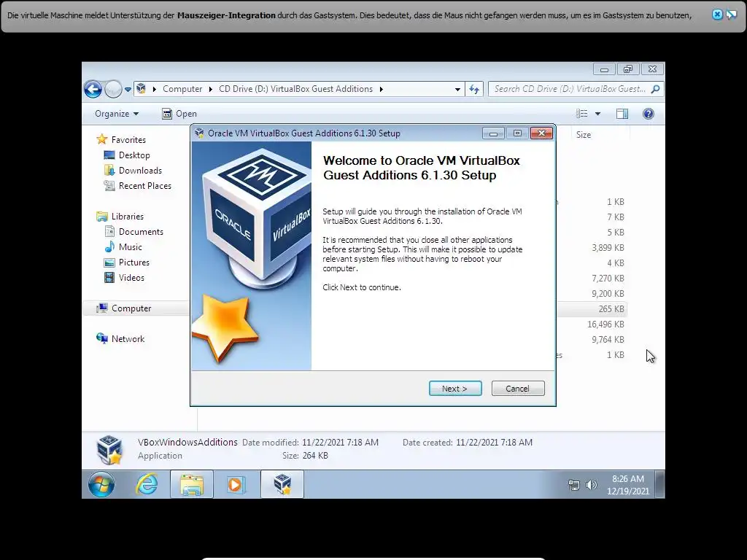Open the more view options dropdown arrow
The image size is (747, 560).
point(598,114)
